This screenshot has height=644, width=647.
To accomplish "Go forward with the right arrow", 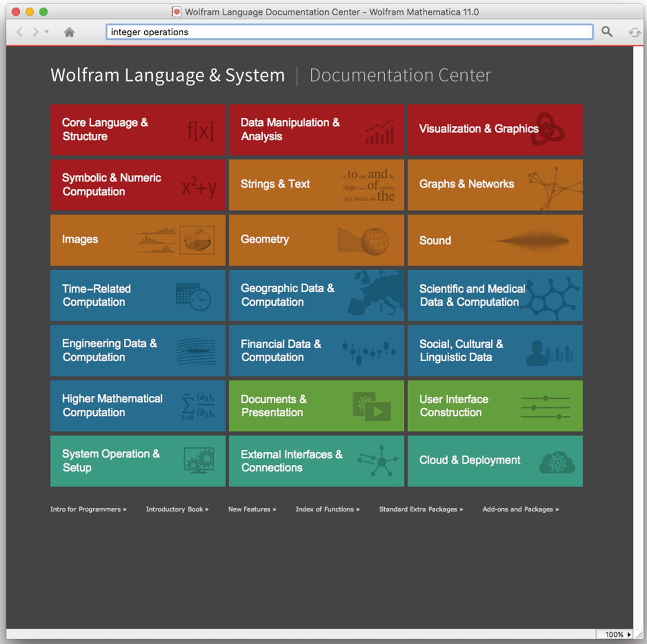I will point(35,32).
